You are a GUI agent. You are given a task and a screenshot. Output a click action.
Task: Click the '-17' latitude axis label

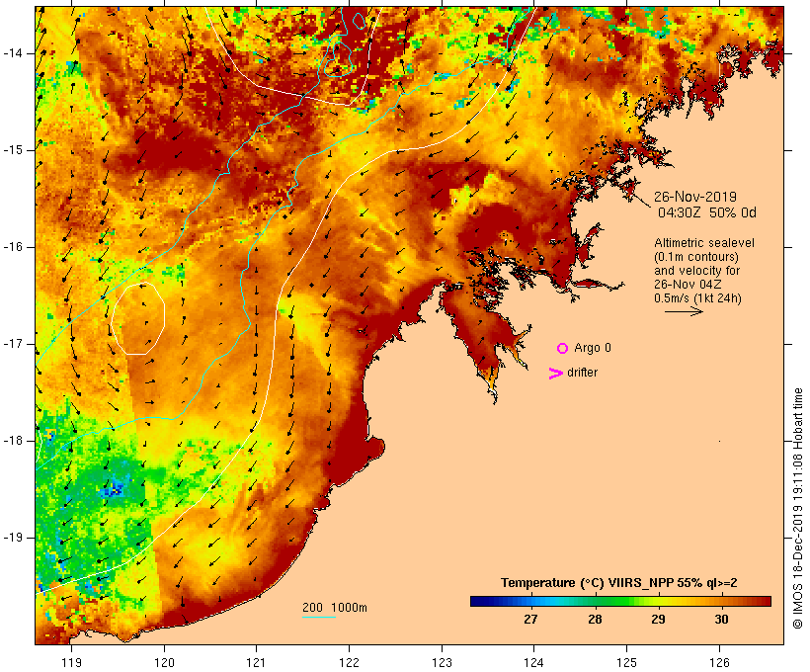point(12,344)
